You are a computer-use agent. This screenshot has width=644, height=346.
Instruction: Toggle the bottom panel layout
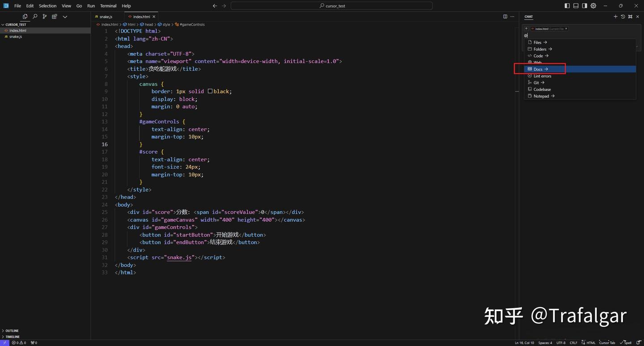[x=576, y=6]
